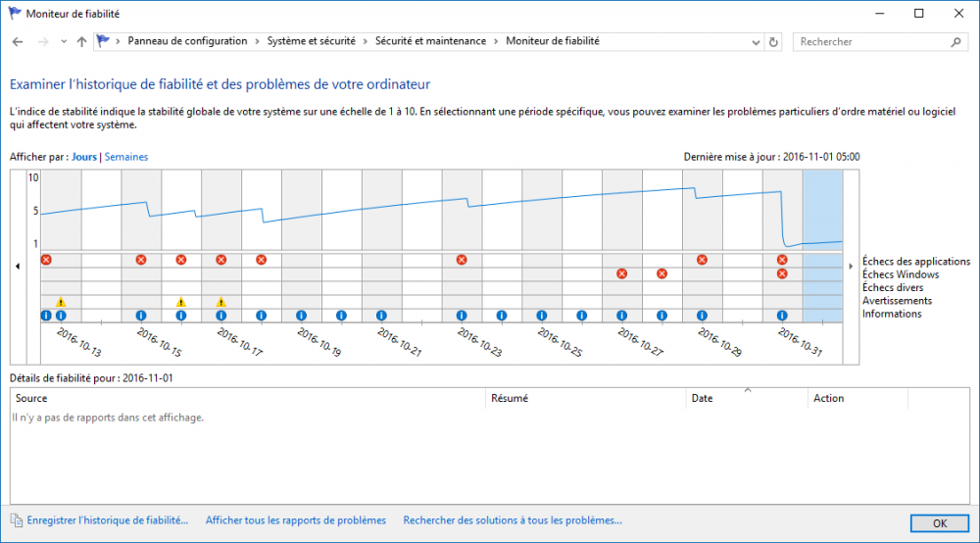Screen dimensions: 980x543
Task: Click the warning icon on 2016-10-17
Action: pos(221,302)
